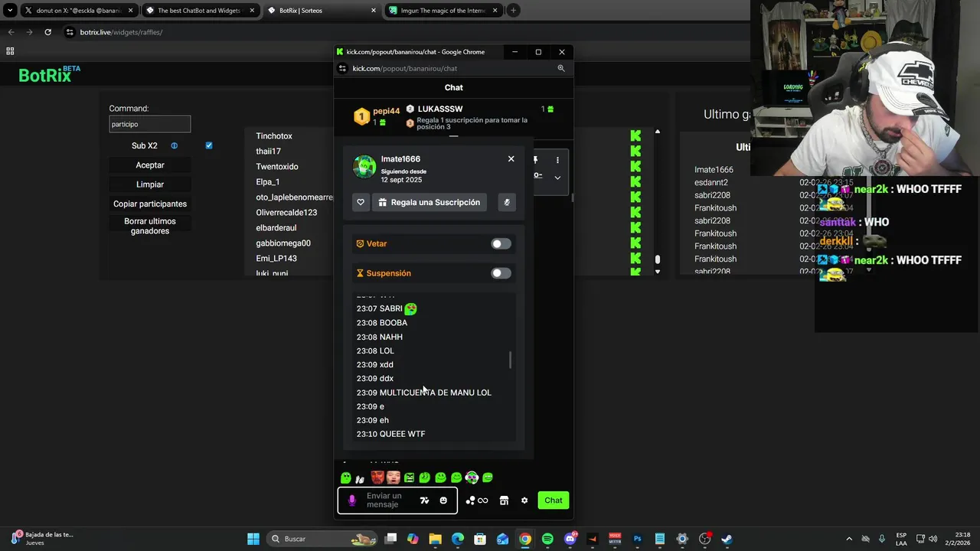Open the shop icon in the chat footer
980x551 pixels.
pos(504,500)
